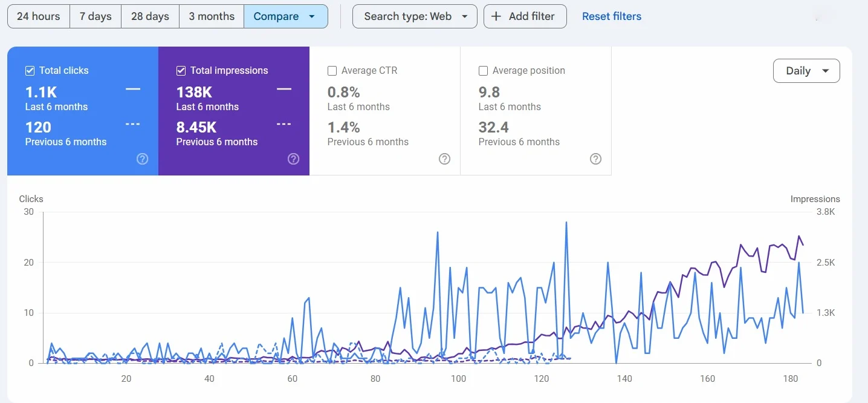Click the plus icon in Add filter

click(x=496, y=16)
